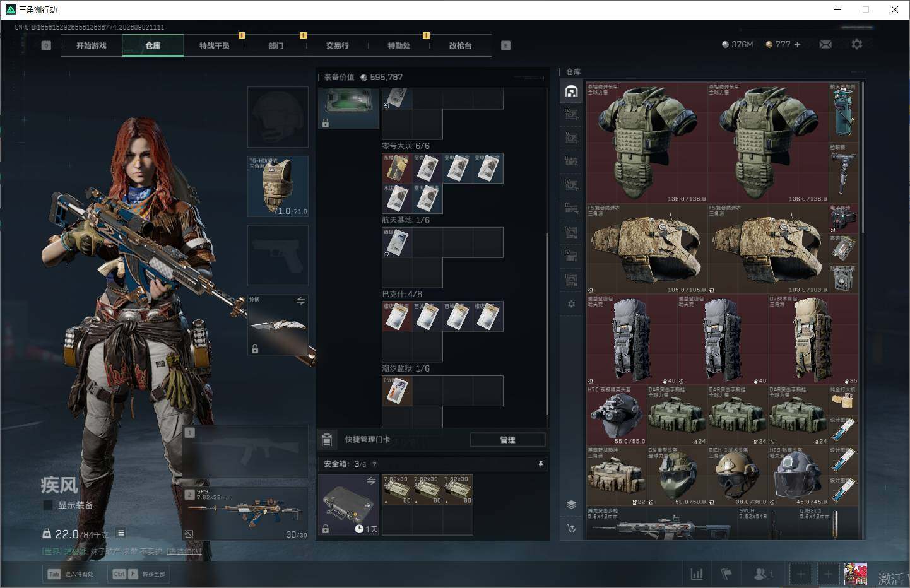
Task: Click the lock icon on knife slot
Action: [x=255, y=349]
